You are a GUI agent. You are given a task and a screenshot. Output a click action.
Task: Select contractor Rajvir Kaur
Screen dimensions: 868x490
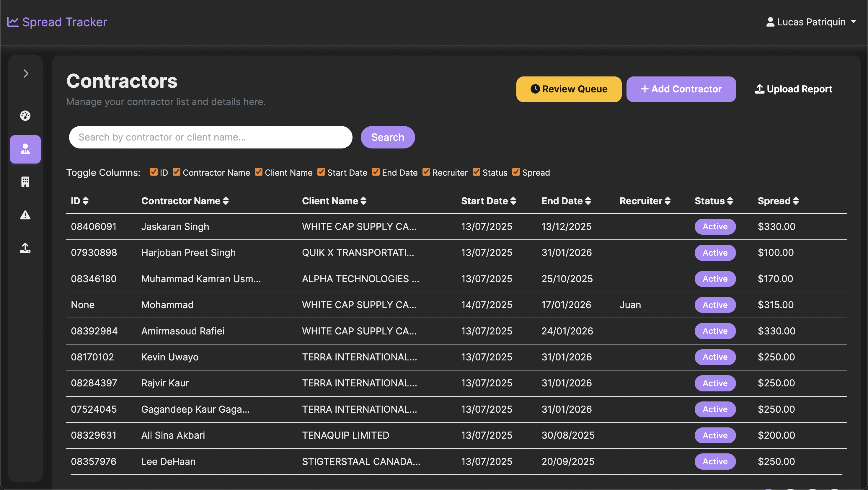165,383
